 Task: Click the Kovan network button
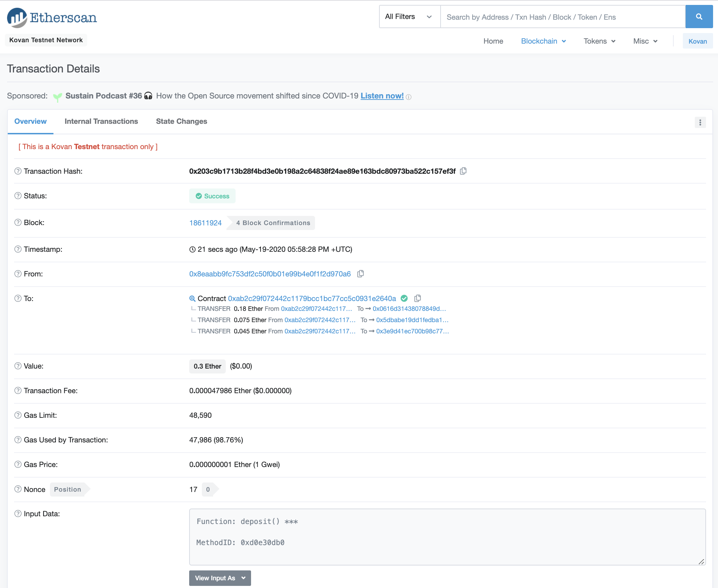(x=697, y=41)
